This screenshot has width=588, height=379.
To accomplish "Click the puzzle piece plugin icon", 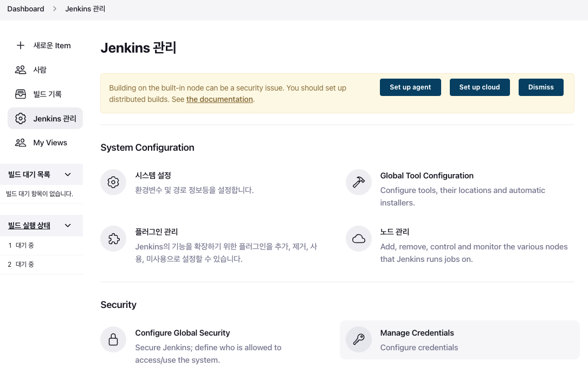I will click(113, 239).
